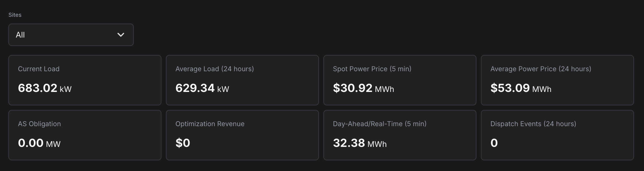This screenshot has height=171, width=644.
Task: Click the 32.38 MWh day-ahead value
Action: [x=360, y=143]
